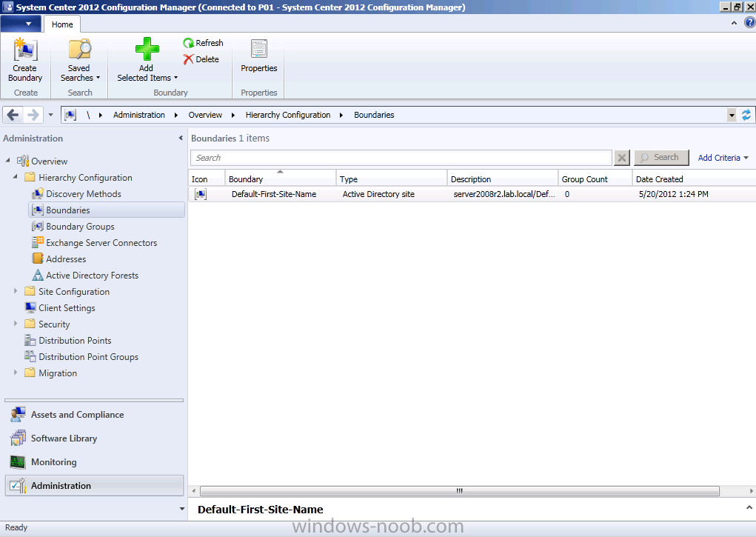756x537 pixels.
Task: Clear the search box with the X button
Action: point(622,158)
